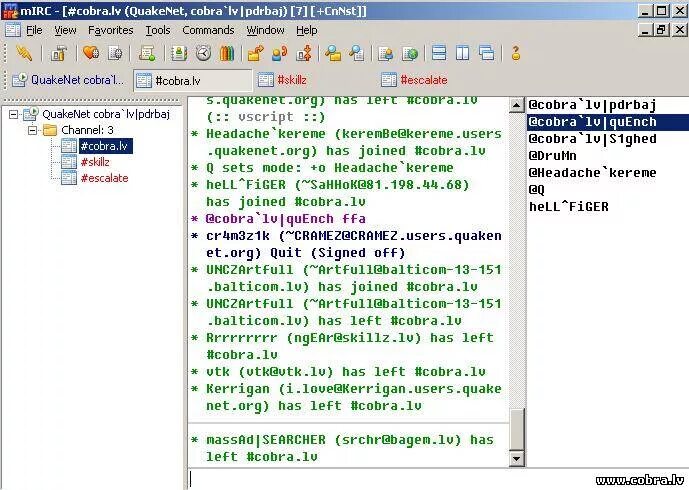Select @cobra`lv|pdrbaj in nick list
The height and width of the screenshot is (490, 689).
(x=608, y=105)
